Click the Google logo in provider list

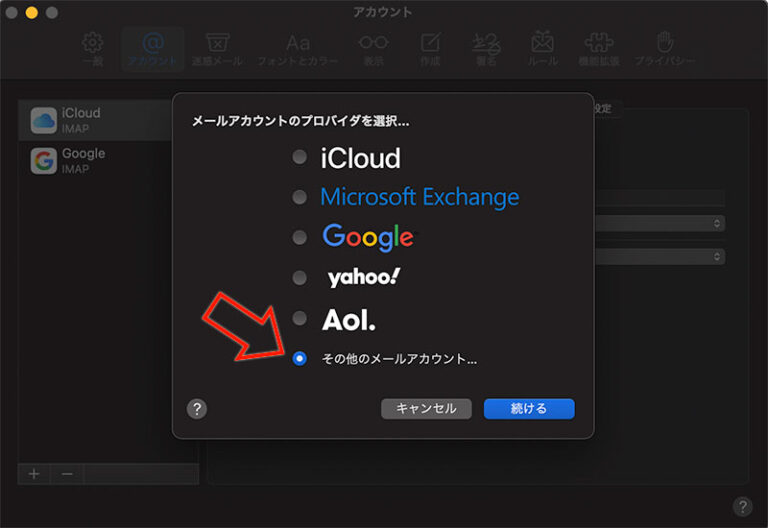coord(368,238)
